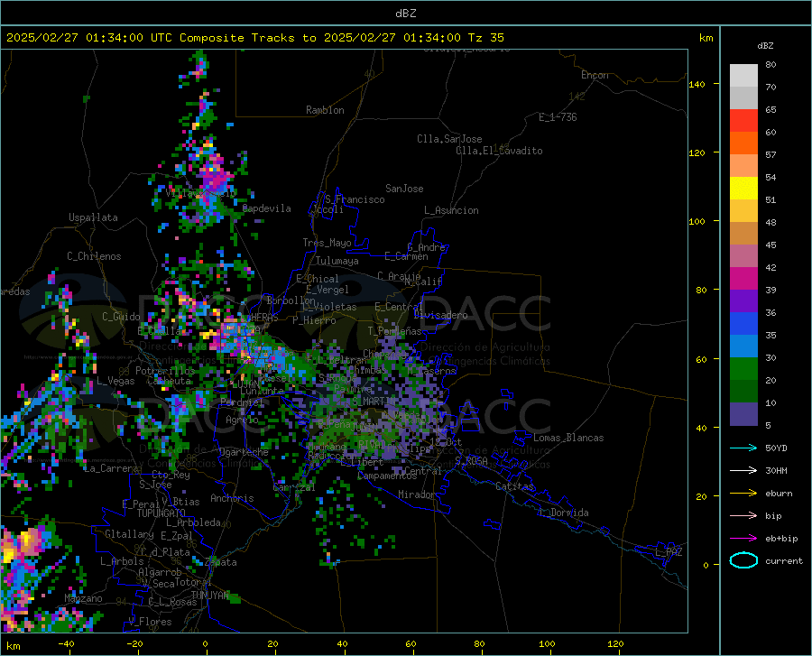812x656 pixels.
Task: Select the pink bip arrow symbol
Action: click(743, 516)
